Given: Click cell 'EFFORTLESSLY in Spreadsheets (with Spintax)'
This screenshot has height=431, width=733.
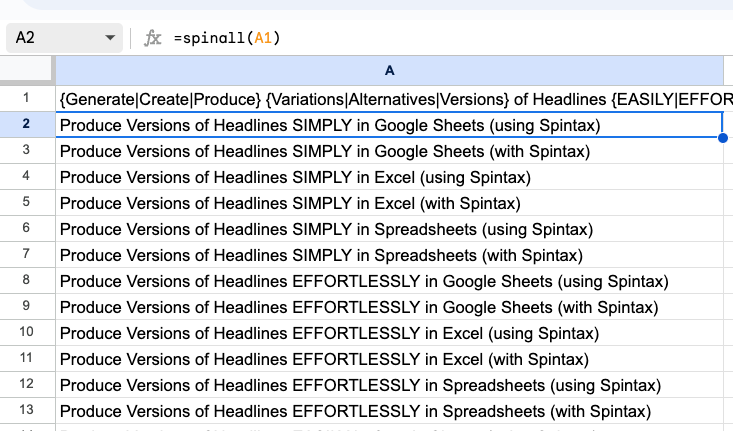Looking at the screenshot, I should pyautogui.click(x=389, y=411).
